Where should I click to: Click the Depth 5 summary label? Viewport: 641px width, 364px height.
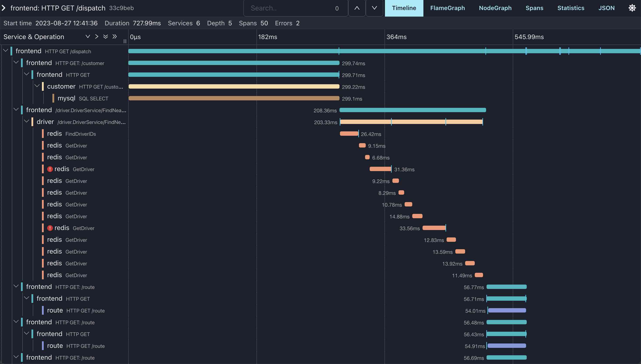(220, 23)
